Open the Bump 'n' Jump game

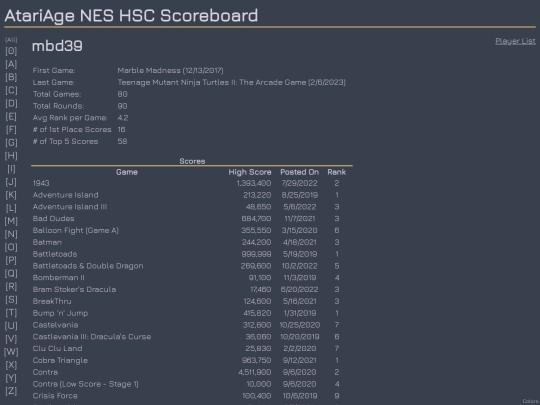pos(60,313)
